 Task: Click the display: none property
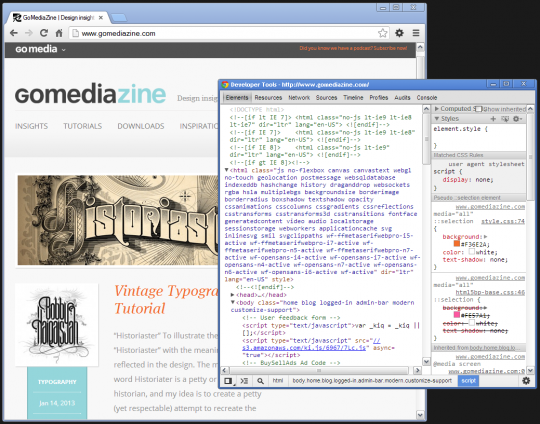[x=468, y=180]
